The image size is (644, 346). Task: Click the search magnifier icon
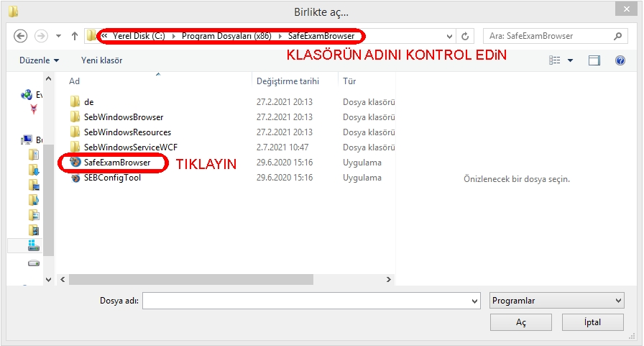[617, 36]
